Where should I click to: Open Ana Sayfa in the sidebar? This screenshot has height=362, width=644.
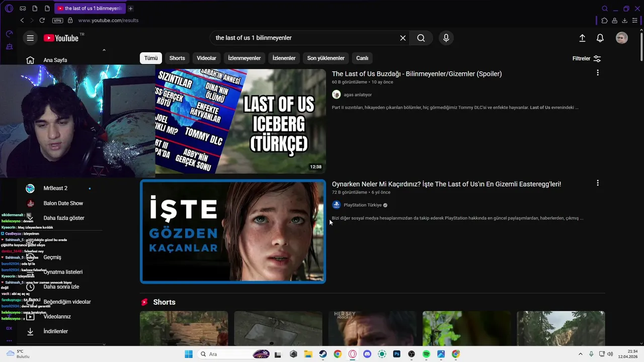tap(55, 60)
